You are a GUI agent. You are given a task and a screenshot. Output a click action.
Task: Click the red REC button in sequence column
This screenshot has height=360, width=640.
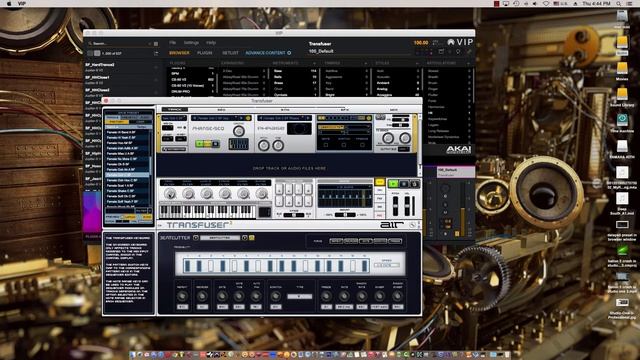(x=380, y=215)
